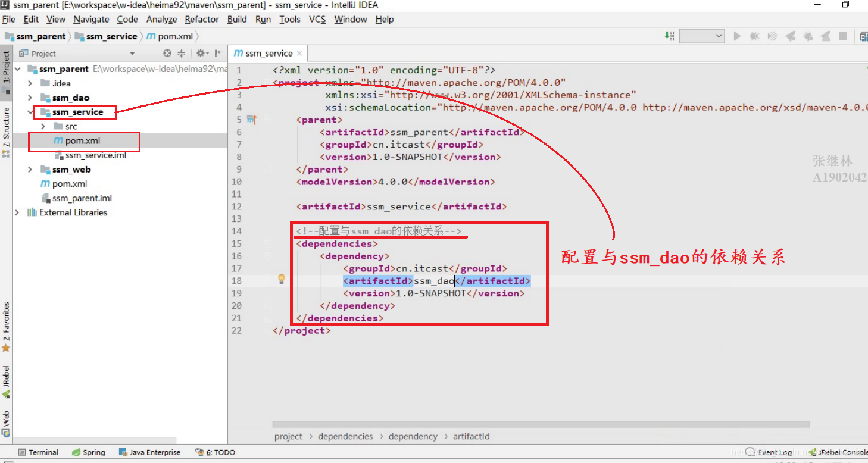Place cursor on ssm_dao artifactId text
The image size is (868, 463).
tap(434, 281)
